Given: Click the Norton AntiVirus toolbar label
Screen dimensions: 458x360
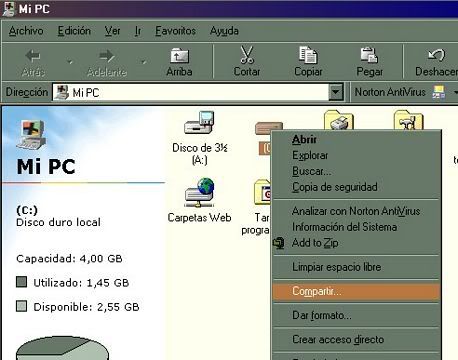Looking at the screenshot, I should pos(390,92).
